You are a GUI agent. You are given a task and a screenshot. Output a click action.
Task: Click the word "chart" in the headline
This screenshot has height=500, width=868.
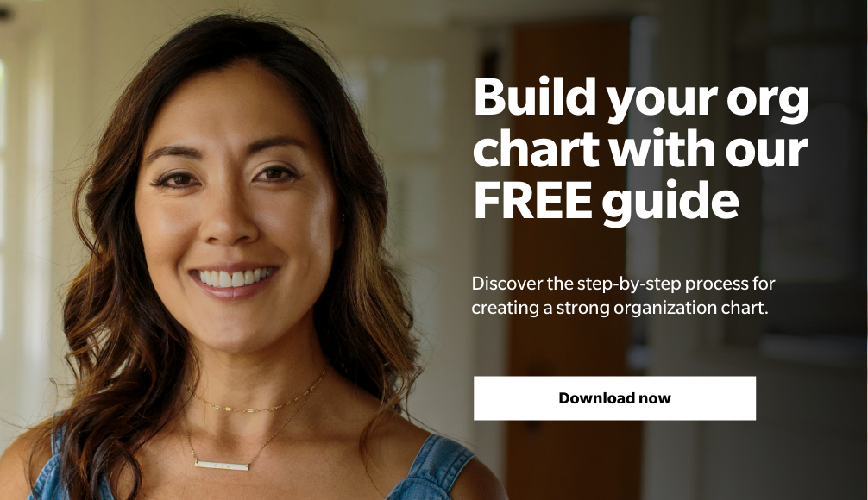pyautogui.click(x=536, y=147)
